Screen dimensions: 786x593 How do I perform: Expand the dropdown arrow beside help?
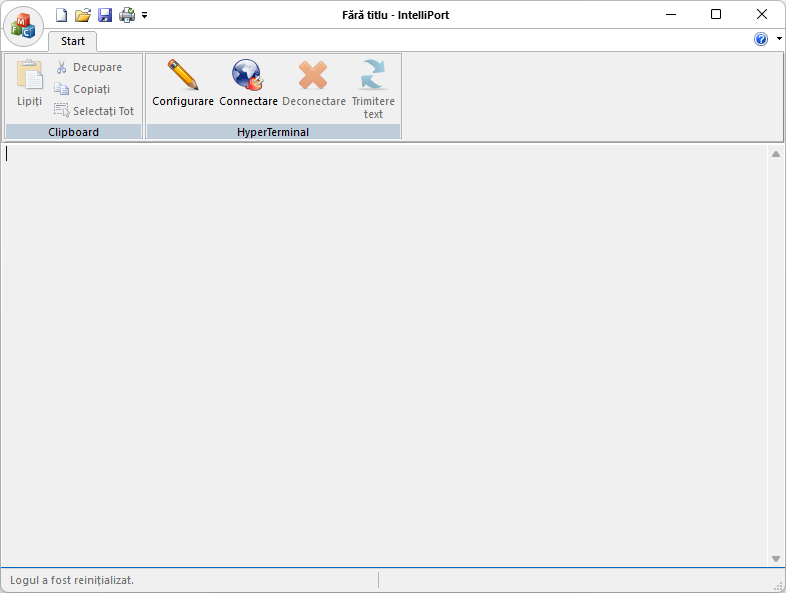tap(778, 39)
